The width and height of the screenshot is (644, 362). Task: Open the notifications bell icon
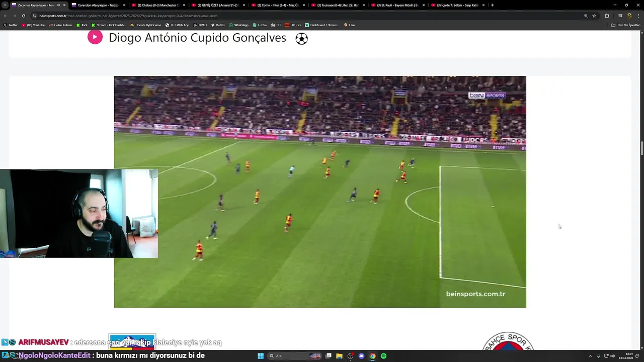click(x=638, y=356)
